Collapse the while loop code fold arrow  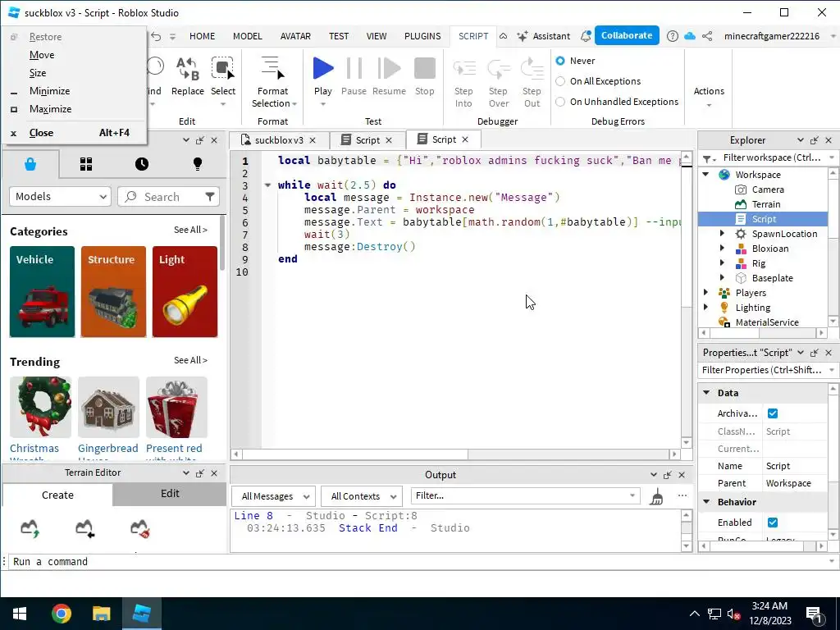pyautogui.click(x=267, y=185)
